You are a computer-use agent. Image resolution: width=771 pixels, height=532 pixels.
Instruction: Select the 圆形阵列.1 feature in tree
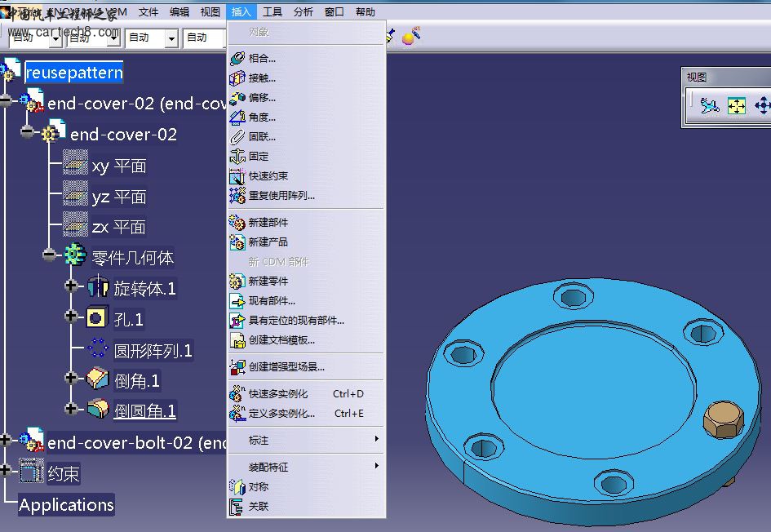coord(153,351)
